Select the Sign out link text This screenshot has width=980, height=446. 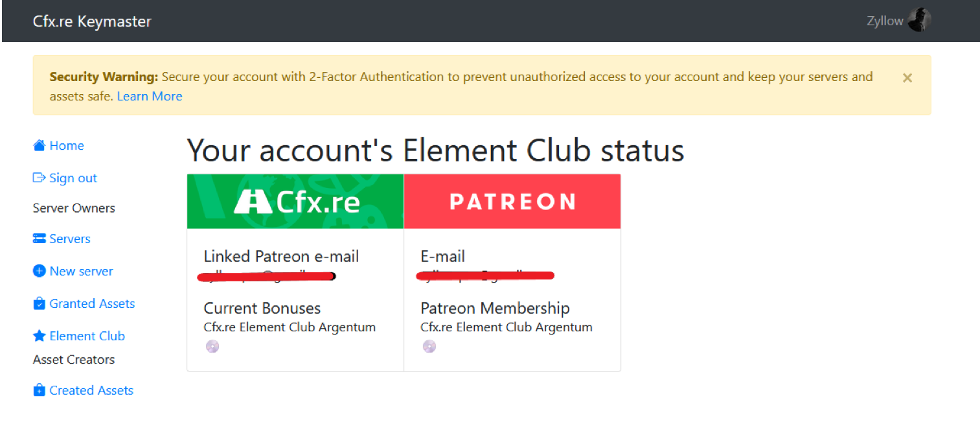[73, 178]
